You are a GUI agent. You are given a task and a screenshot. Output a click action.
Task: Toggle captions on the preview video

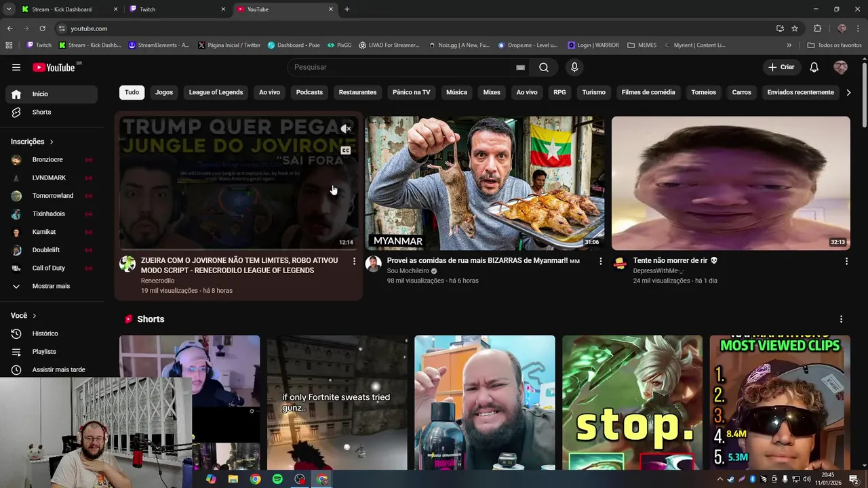[x=346, y=150]
